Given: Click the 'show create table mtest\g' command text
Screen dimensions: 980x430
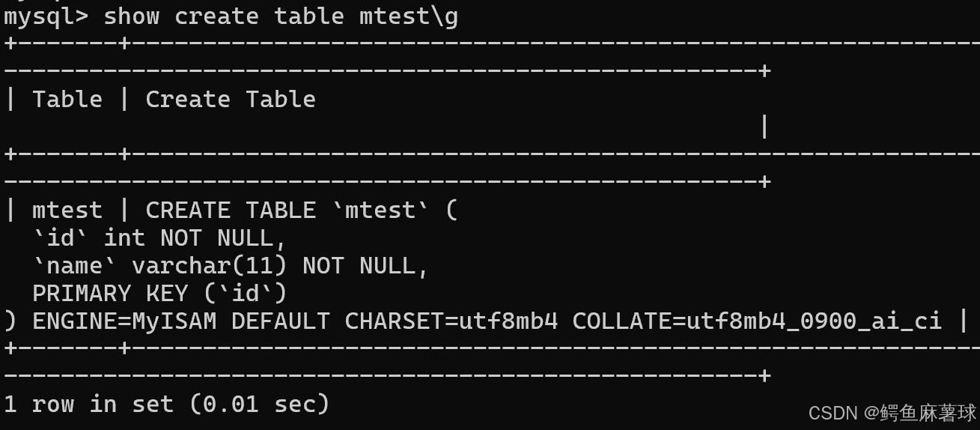Looking at the screenshot, I should [x=281, y=16].
